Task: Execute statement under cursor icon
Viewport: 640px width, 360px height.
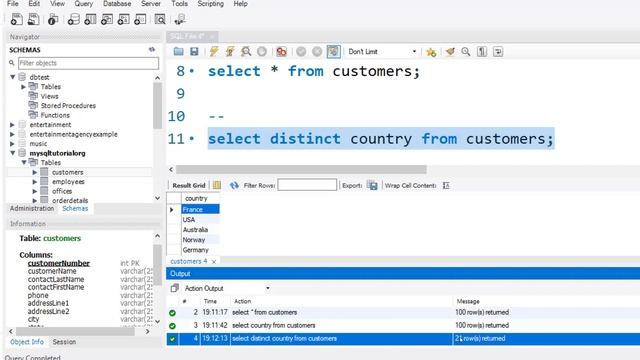Action: coord(230,51)
